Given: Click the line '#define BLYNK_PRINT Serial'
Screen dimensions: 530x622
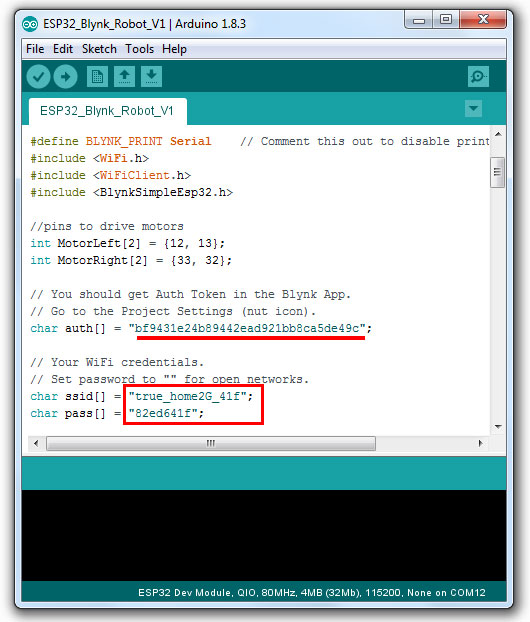Looking at the screenshot, I should point(121,142).
